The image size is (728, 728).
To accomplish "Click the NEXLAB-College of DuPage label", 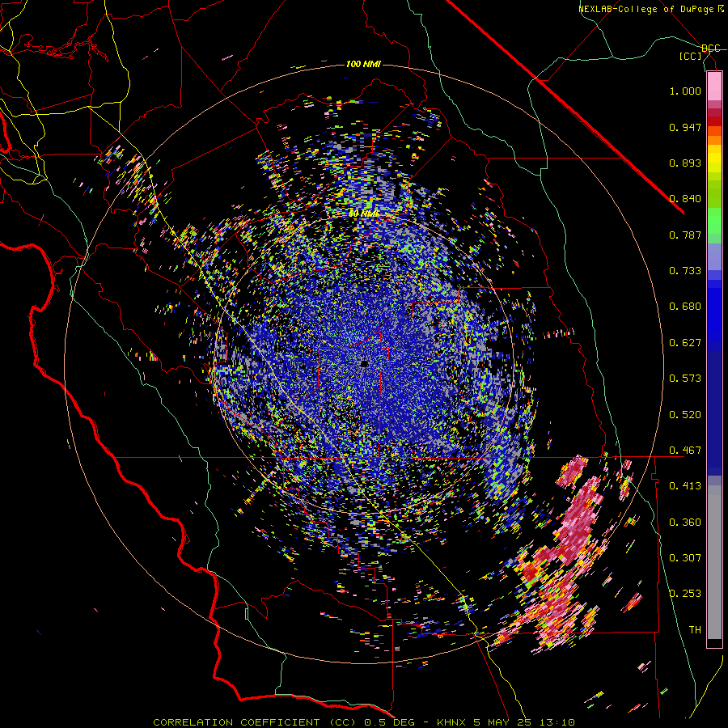I will pos(650,9).
